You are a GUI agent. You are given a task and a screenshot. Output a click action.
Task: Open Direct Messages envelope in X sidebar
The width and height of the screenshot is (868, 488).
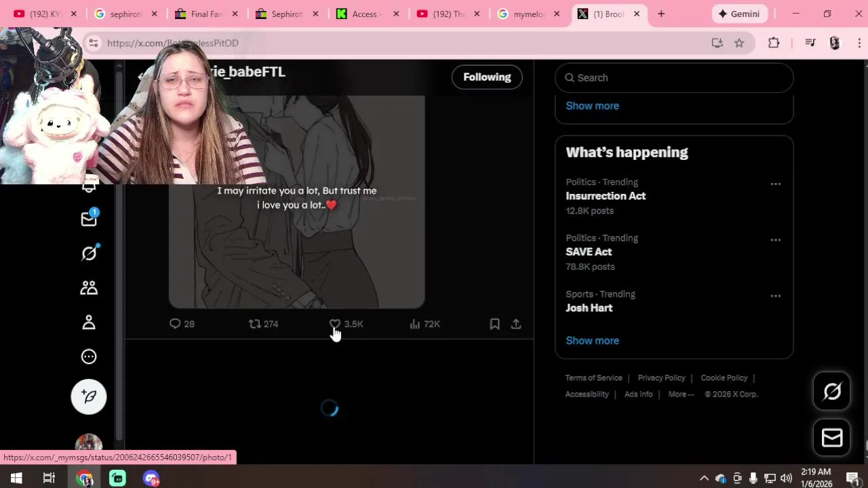coord(89,218)
